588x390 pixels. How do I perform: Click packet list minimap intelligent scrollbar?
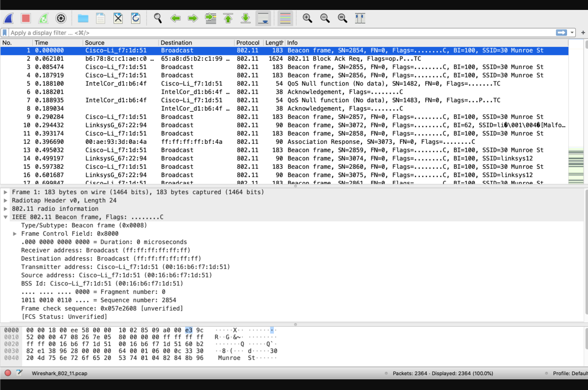(x=576, y=113)
